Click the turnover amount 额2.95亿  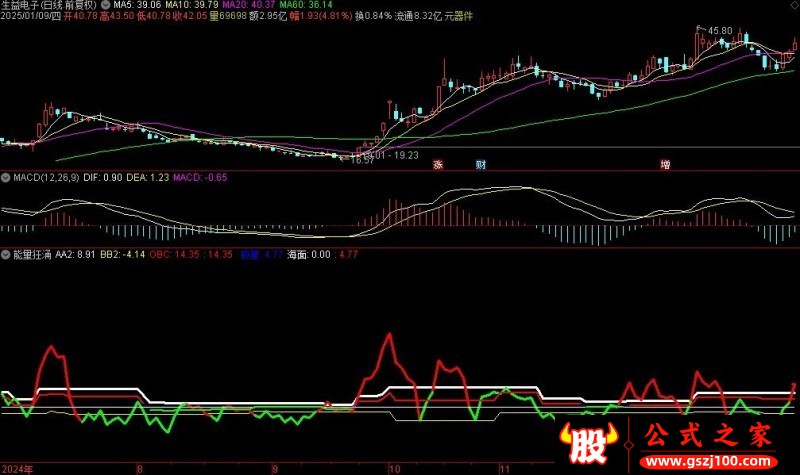268,16
